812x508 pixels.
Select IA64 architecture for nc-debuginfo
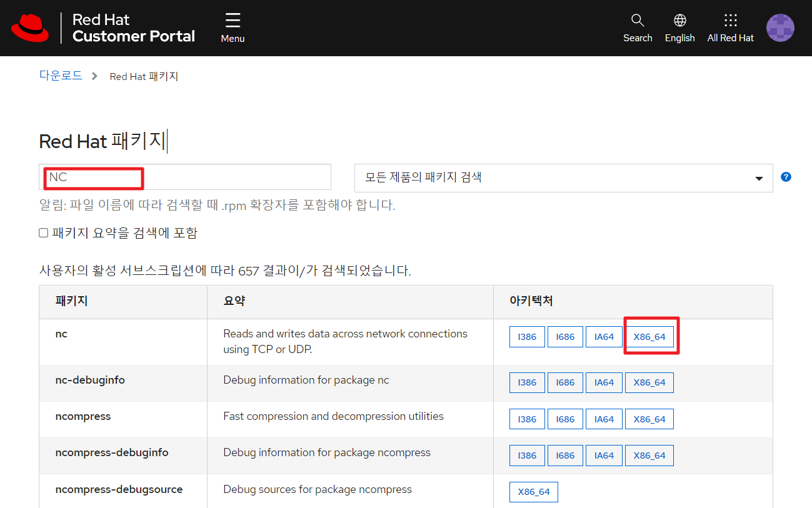[x=604, y=382]
